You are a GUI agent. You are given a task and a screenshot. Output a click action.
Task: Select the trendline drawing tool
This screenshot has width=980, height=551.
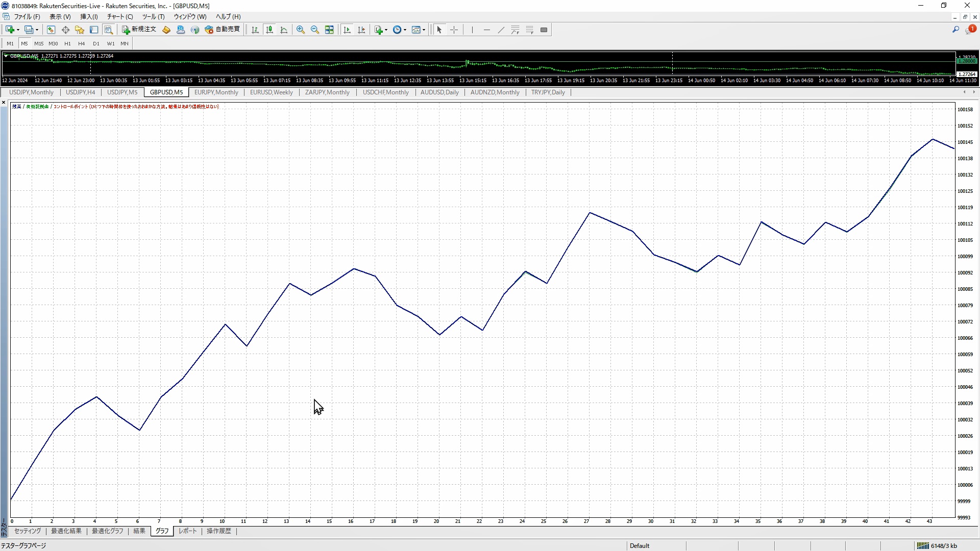tap(501, 30)
